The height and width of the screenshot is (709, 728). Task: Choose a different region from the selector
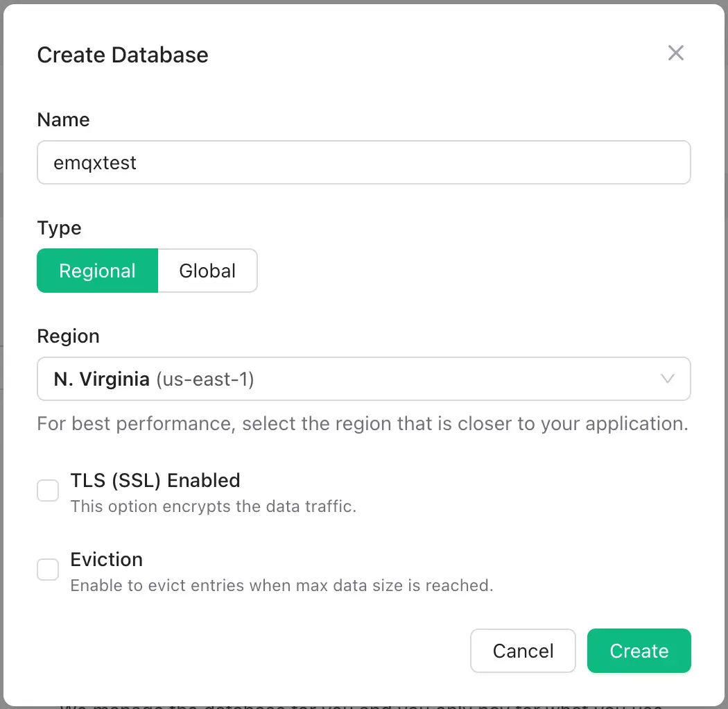click(364, 379)
